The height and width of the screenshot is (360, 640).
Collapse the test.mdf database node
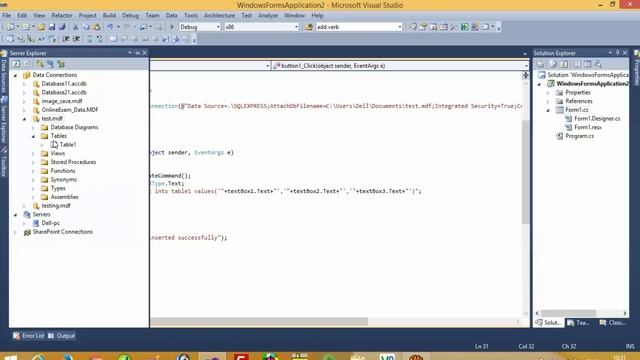tap(25, 119)
